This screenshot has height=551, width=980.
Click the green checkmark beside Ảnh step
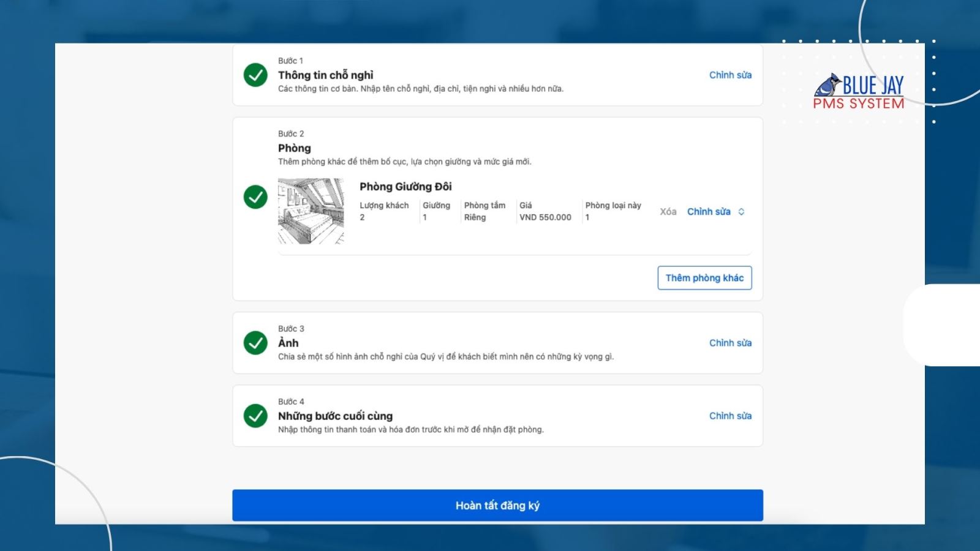click(255, 343)
